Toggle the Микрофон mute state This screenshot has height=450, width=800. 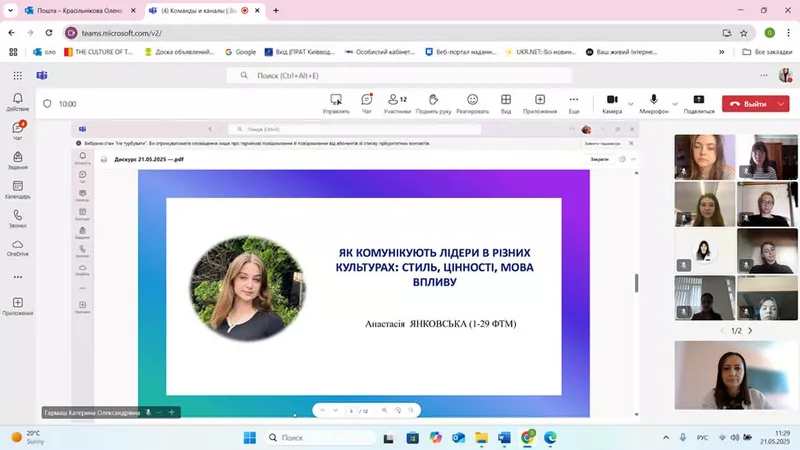[654, 104]
